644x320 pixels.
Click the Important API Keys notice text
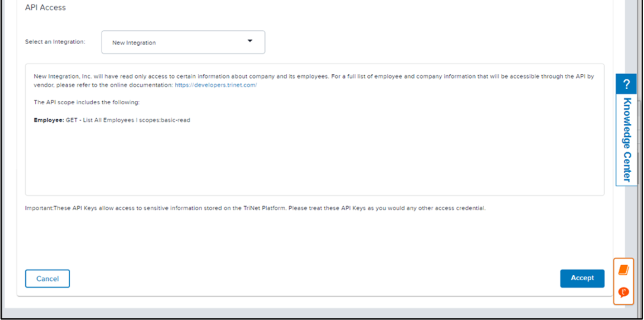[255, 208]
